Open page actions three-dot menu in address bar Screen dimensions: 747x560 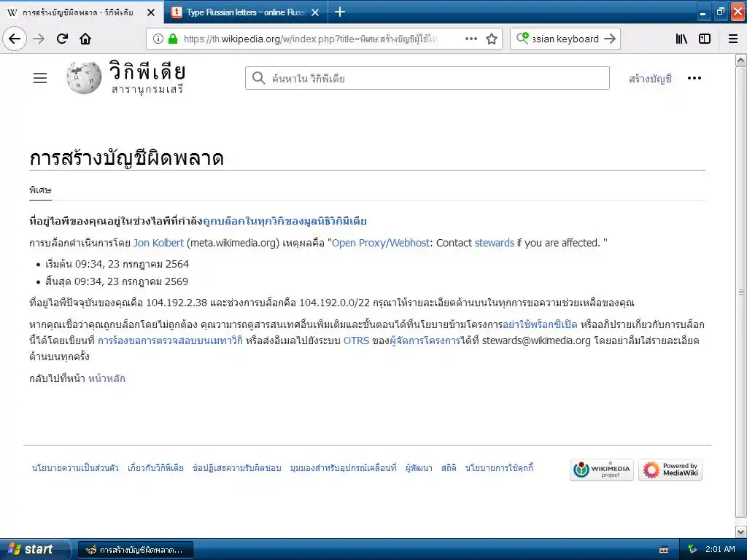471,39
